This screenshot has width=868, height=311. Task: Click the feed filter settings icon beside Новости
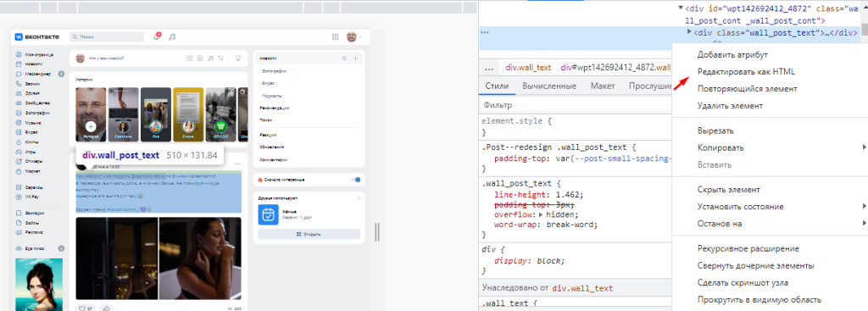344,58
